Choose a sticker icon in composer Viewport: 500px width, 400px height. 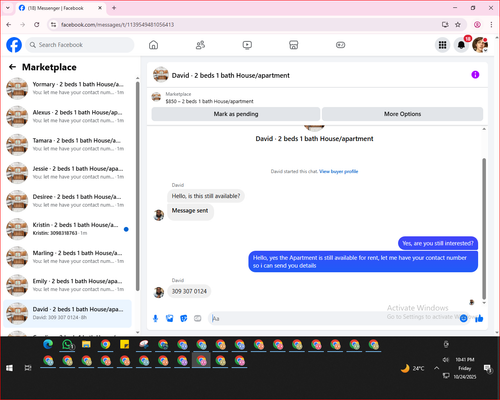tap(184, 319)
